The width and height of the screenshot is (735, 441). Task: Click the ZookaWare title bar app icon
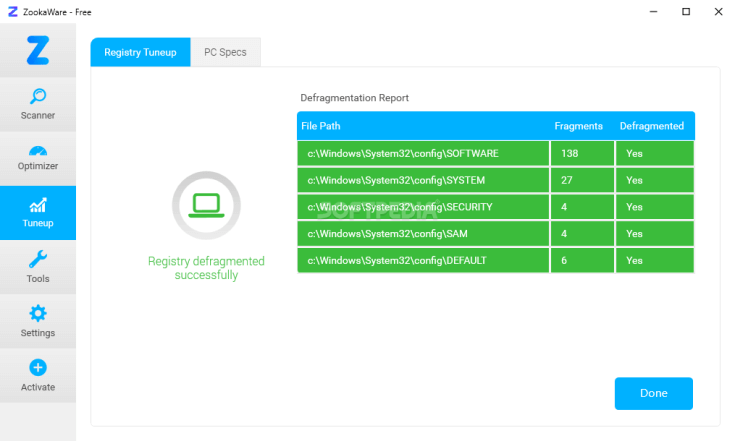(x=13, y=12)
